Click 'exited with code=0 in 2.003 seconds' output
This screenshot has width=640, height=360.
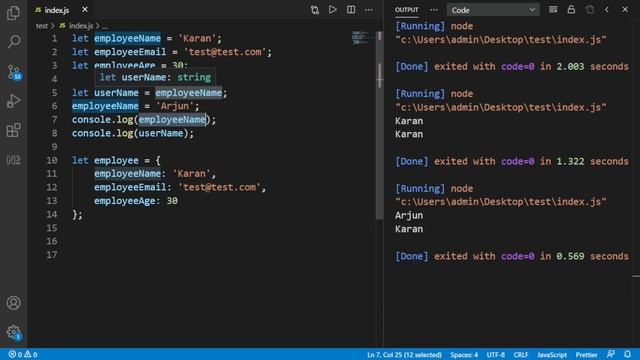click(531, 67)
